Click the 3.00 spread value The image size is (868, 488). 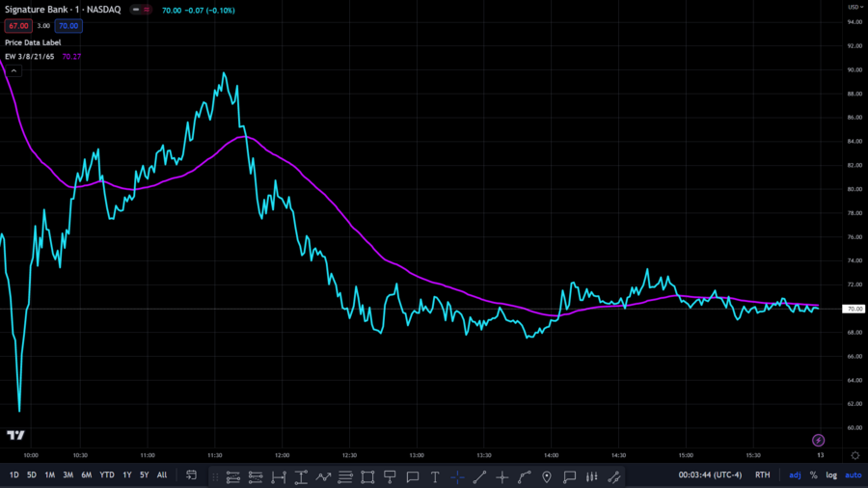coord(43,26)
